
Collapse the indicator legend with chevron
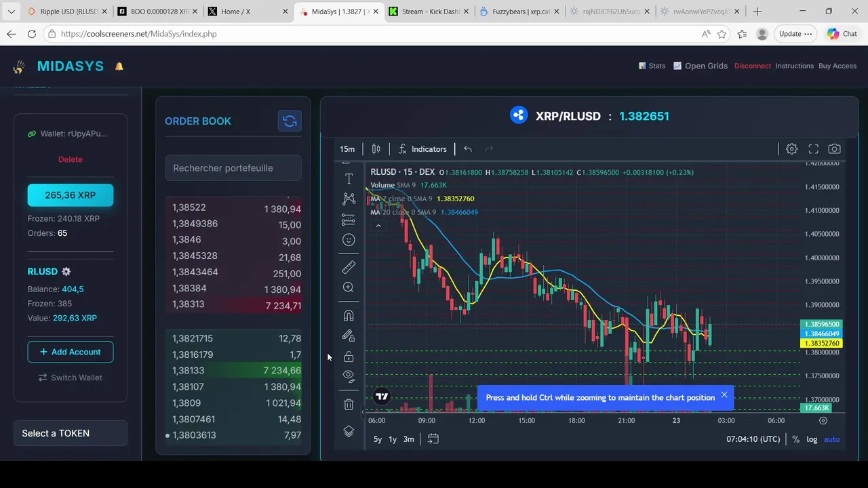click(x=378, y=226)
